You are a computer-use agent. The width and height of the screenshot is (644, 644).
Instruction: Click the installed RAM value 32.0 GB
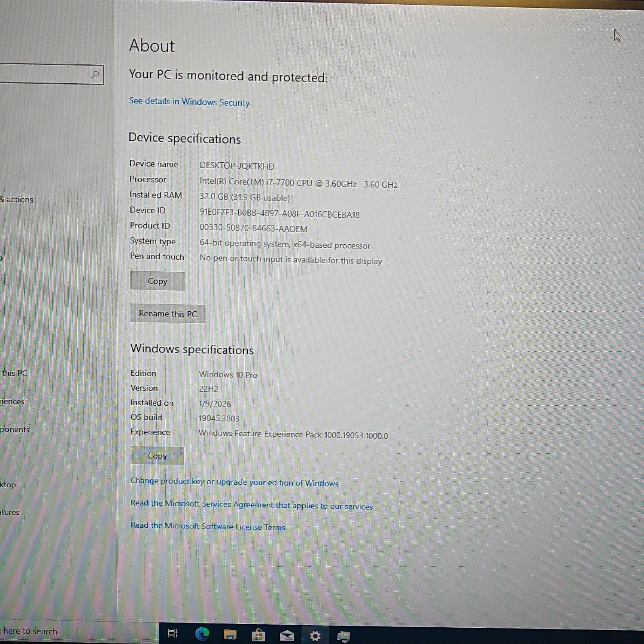245,197
